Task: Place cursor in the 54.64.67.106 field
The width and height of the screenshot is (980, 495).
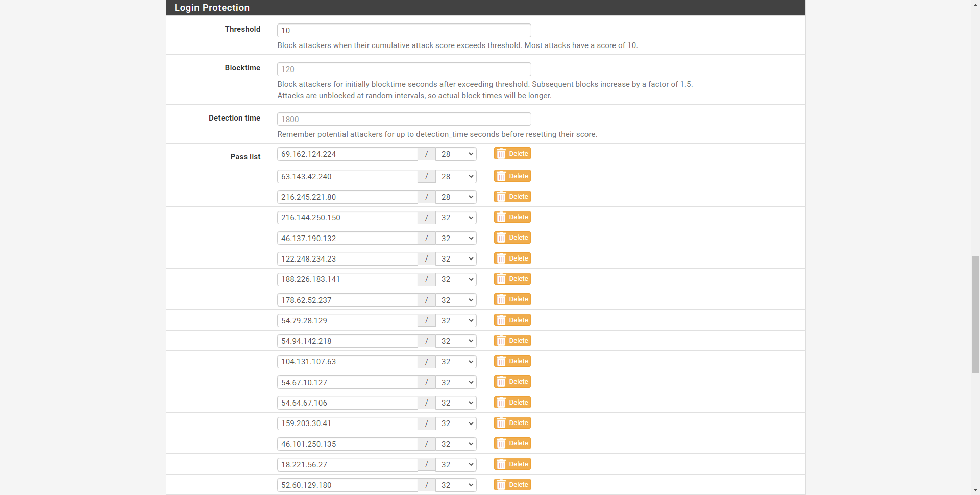Action: point(348,403)
